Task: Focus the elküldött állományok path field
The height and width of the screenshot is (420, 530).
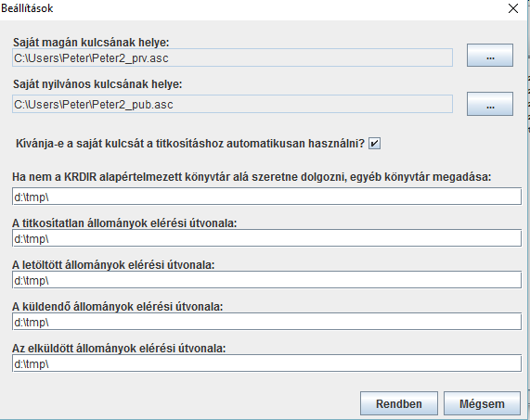Action: click(x=266, y=363)
